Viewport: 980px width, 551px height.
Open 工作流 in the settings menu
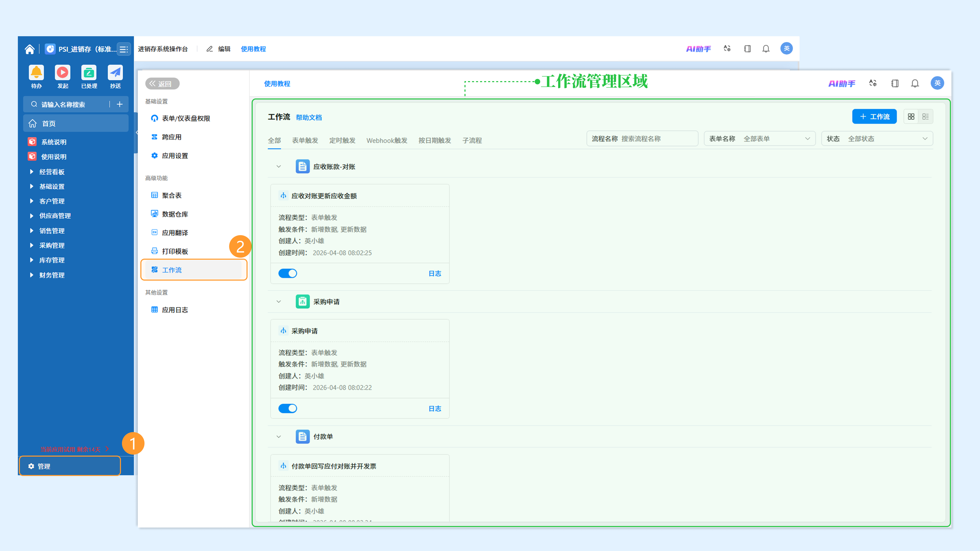(194, 270)
